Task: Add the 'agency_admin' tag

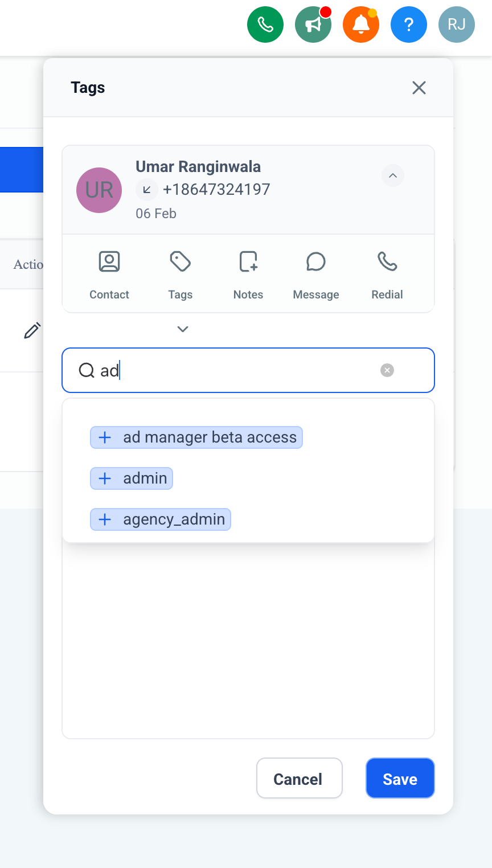Action: pyautogui.click(x=161, y=519)
